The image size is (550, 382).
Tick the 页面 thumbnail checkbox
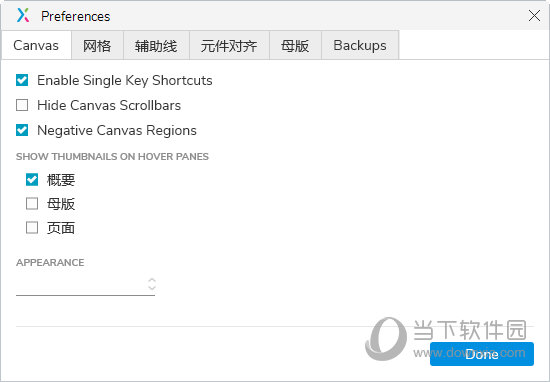click(32, 228)
